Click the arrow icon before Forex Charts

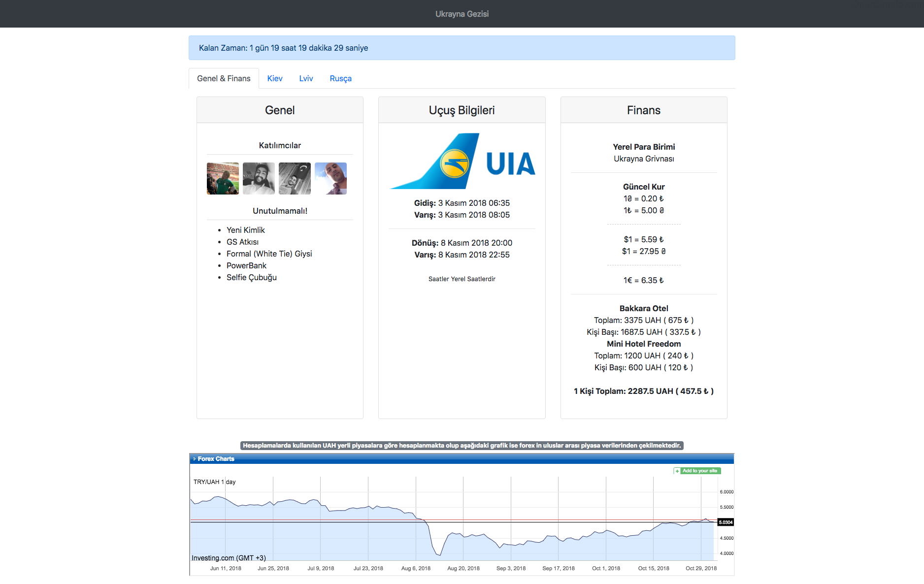point(195,459)
